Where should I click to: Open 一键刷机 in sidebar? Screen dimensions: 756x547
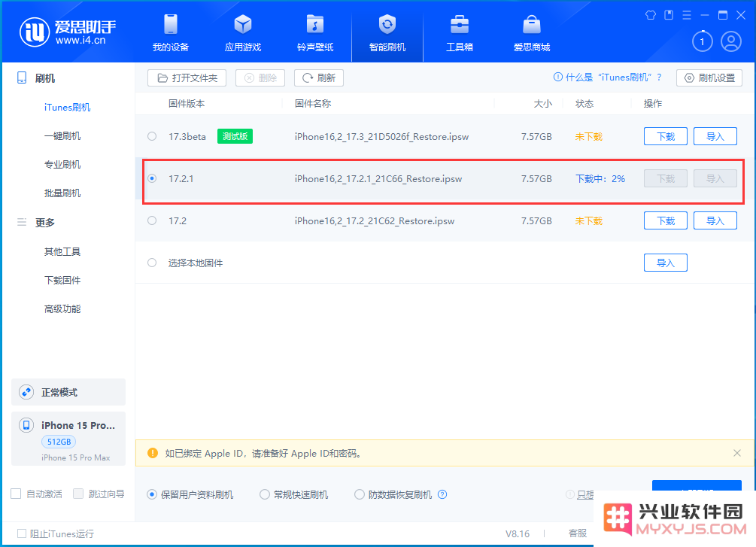click(62, 135)
